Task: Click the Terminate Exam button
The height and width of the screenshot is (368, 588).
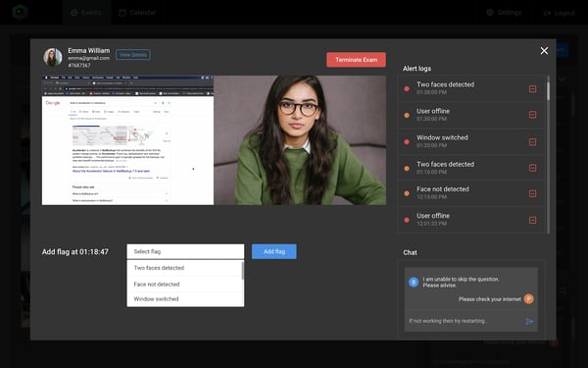Action: tap(356, 60)
